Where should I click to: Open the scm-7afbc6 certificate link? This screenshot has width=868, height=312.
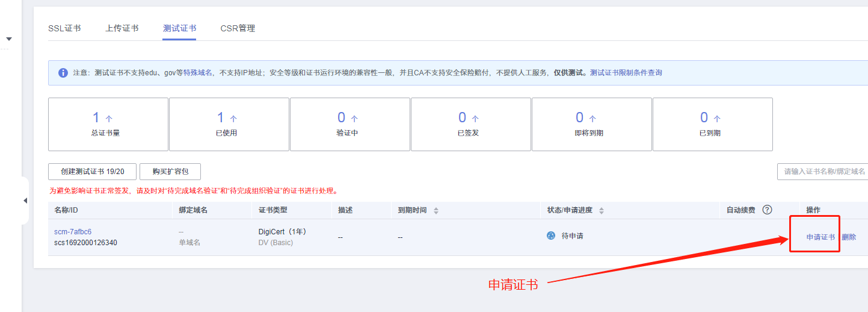[73, 232]
